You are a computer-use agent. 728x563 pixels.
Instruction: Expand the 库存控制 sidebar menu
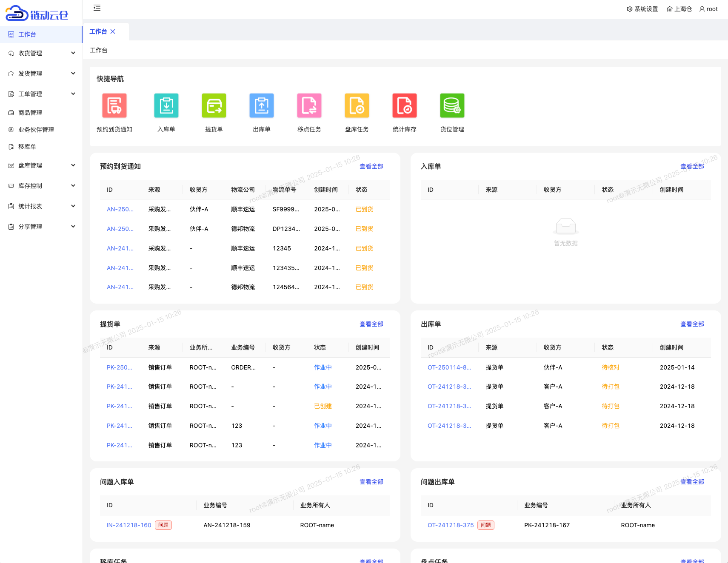(x=41, y=186)
